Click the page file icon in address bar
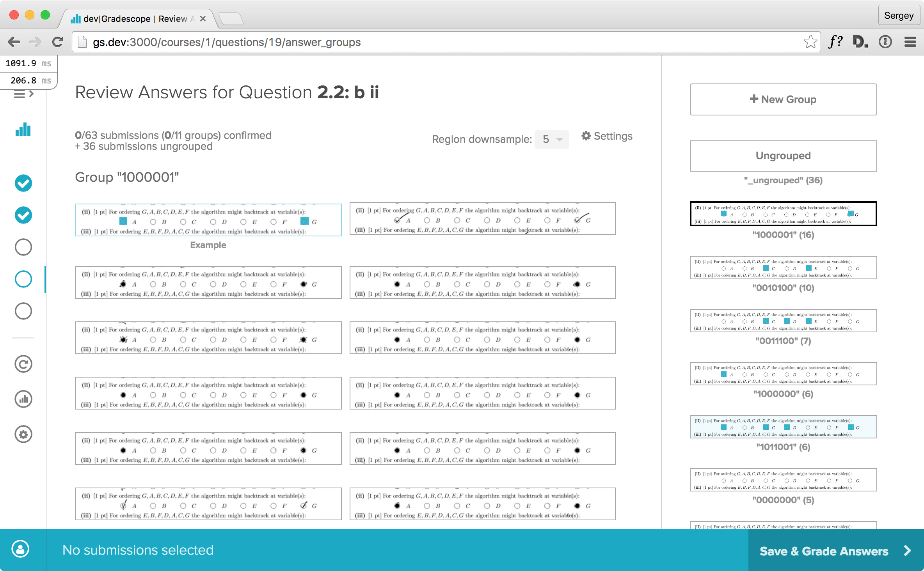The image size is (924, 571). pyautogui.click(x=82, y=42)
